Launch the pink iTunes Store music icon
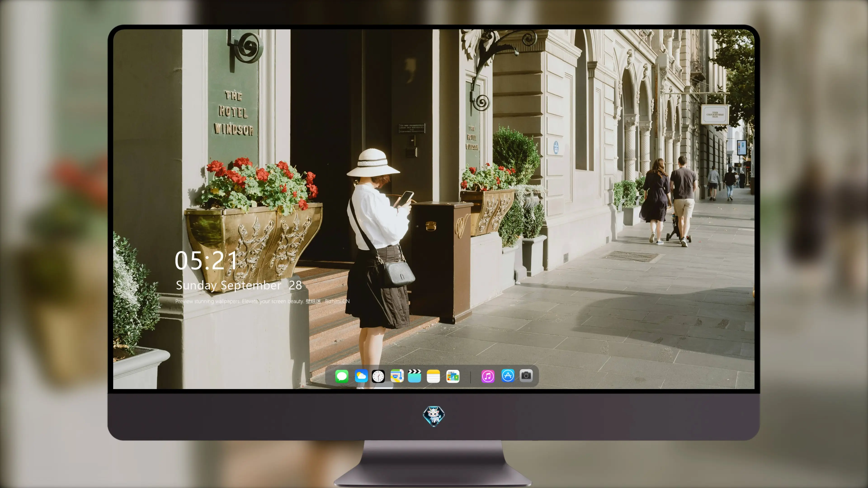Viewport: 868px width, 488px height. pos(488,376)
